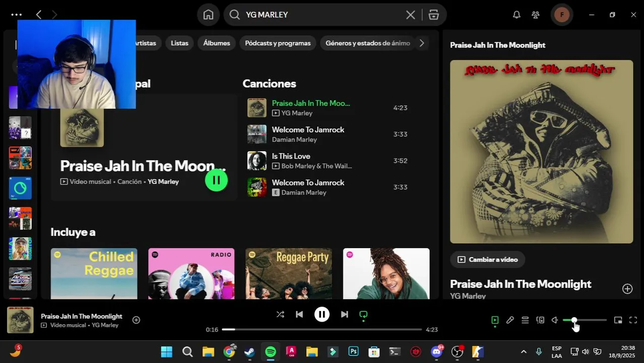Open lyrics with the microphone icon
The width and height of the screenshot is (644, 363).
point(510,320)
